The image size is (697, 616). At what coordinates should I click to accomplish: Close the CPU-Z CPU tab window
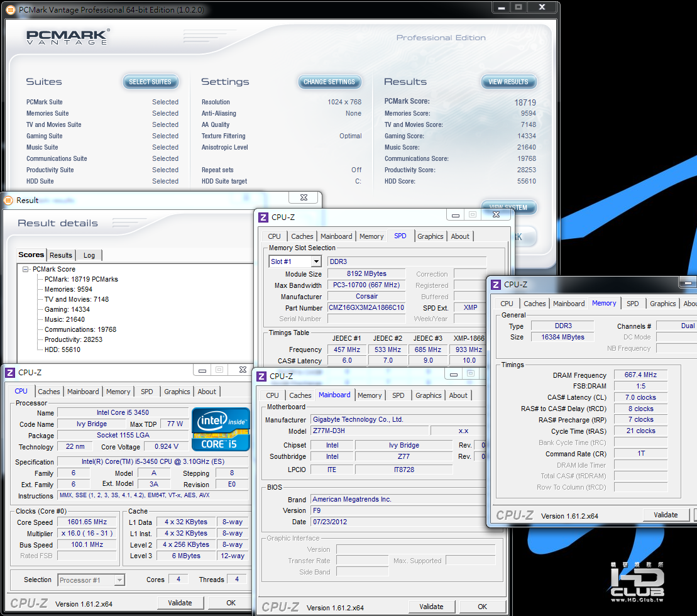[243, 370]
